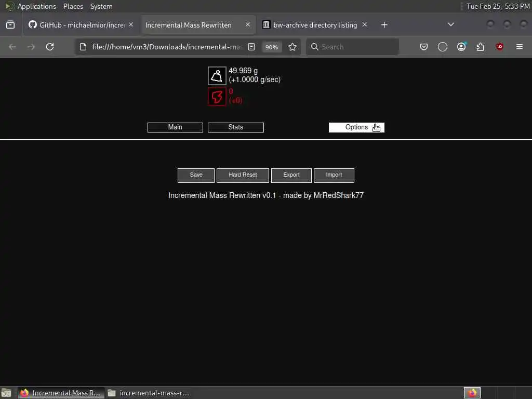Open Firefox View icon
532x399 pixels.
(10, 25)
